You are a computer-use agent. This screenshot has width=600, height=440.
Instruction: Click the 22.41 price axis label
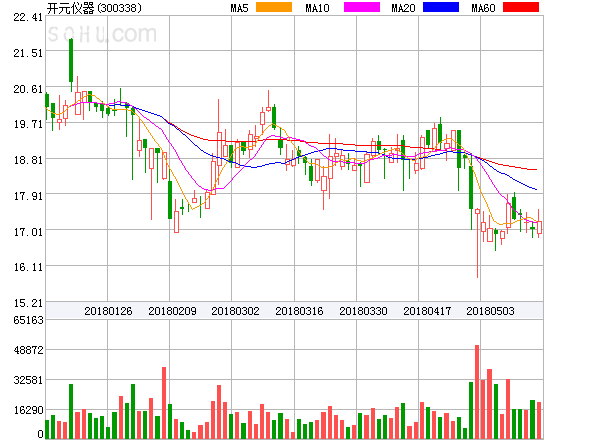(28, 17)
